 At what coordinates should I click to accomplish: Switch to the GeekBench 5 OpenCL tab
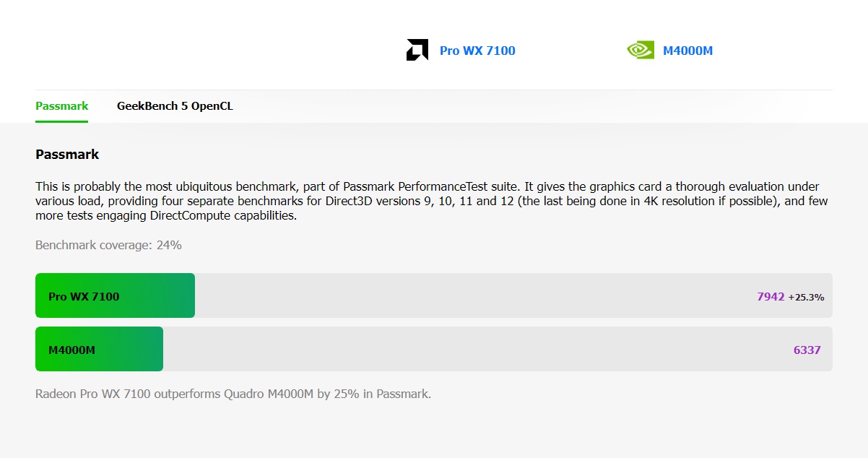coord(175,106)
